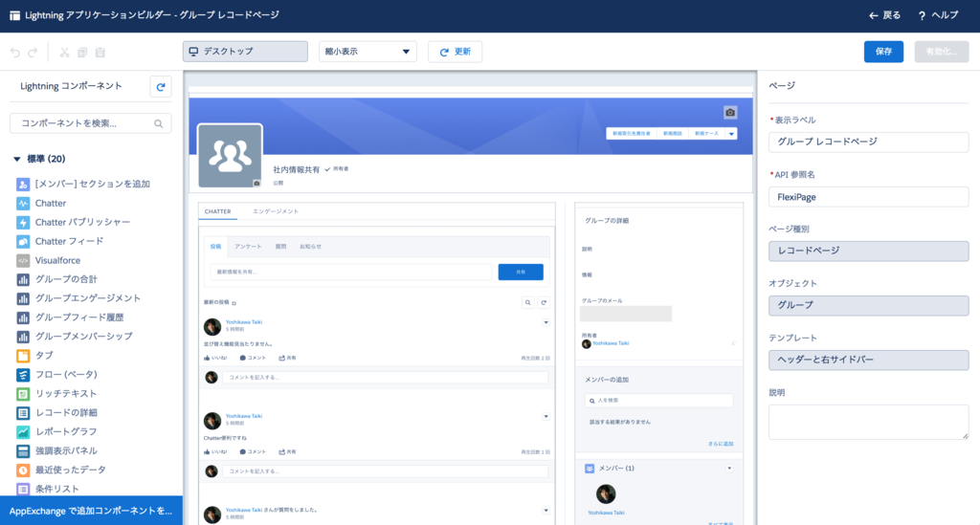Refresh the Lightning components list

tap(161, 87)
